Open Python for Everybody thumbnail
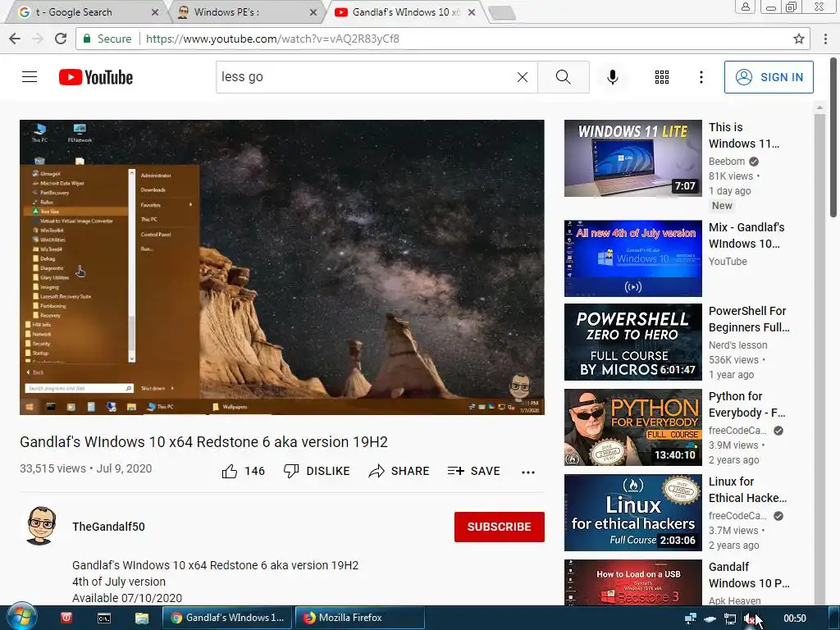840x630 pixels. (x=632, y=427)
